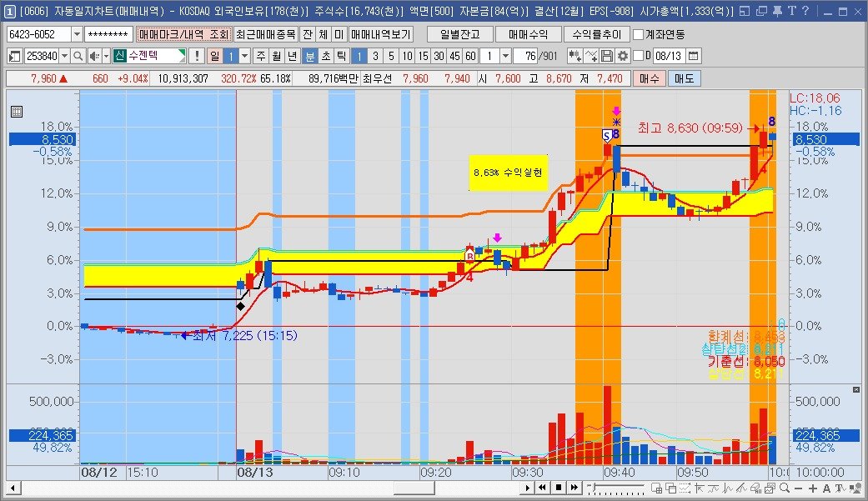Image resolution: width=868 pixels, height=501 pixels.
Task: Click the exclamation mark info icon
Action: click(x=195, y=56)
